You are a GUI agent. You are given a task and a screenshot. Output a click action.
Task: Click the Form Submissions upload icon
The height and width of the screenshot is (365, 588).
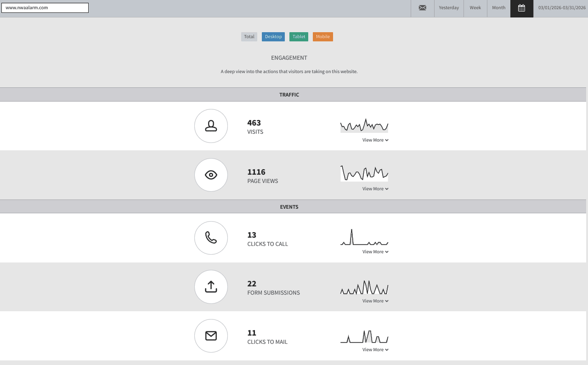point(211,287)
